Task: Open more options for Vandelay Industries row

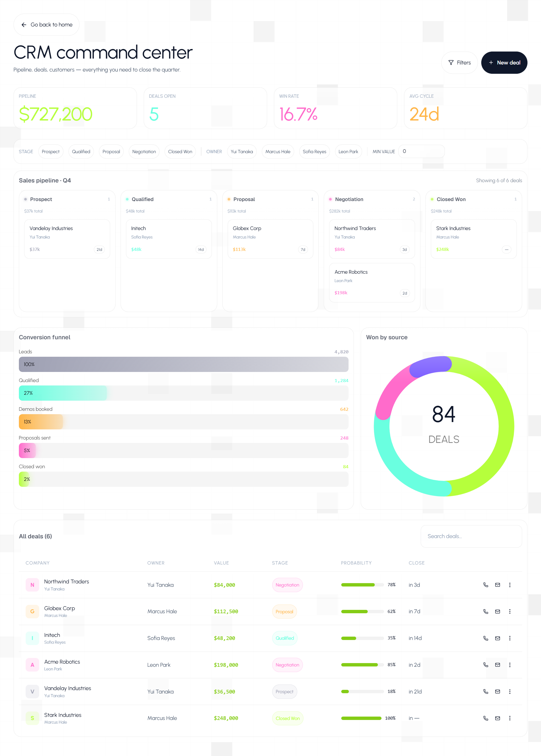Action: pyautogui.click(x=510, y=692)
